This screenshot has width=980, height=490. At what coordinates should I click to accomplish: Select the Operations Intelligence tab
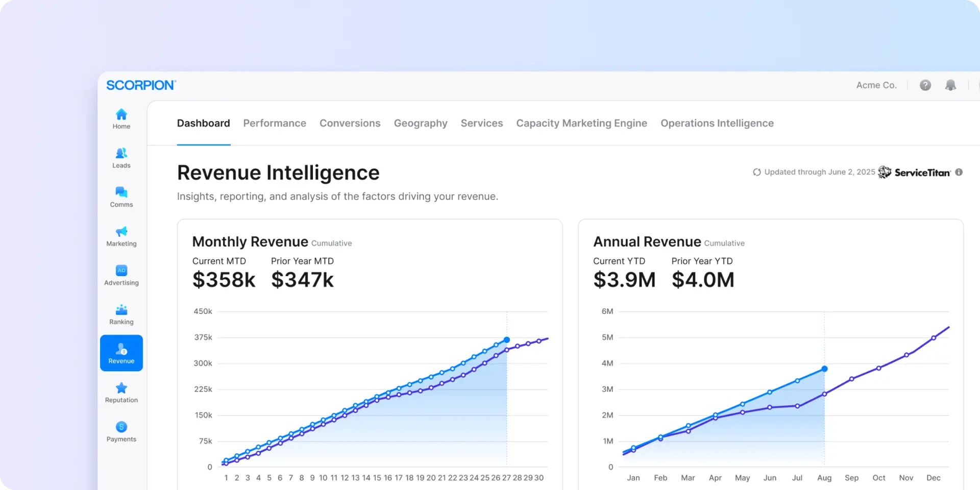[717, 124]
